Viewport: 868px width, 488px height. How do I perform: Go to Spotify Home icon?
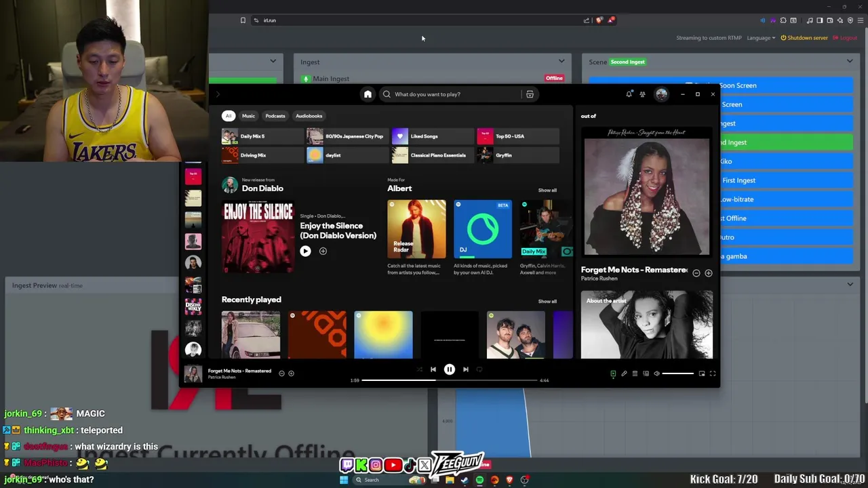tap(368, 94)
